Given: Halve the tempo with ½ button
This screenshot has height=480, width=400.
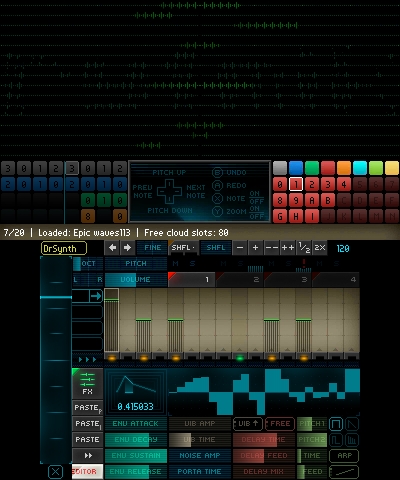Looking at the screenshot, I should coord(304,248).
